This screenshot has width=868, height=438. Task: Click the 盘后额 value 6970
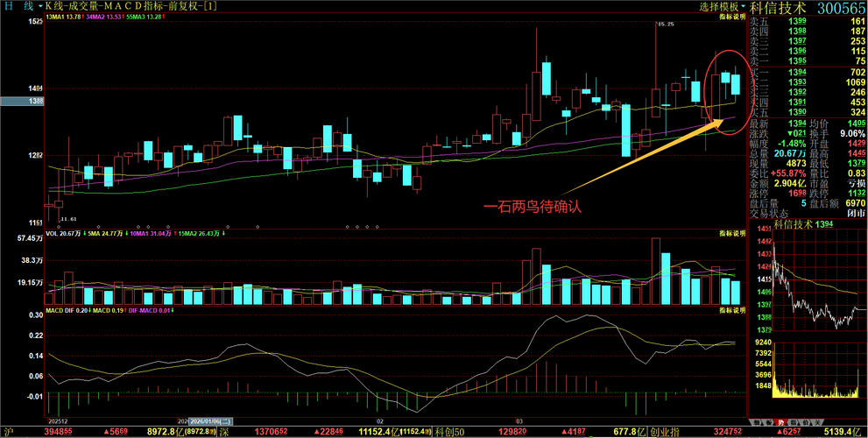(855, 203)
